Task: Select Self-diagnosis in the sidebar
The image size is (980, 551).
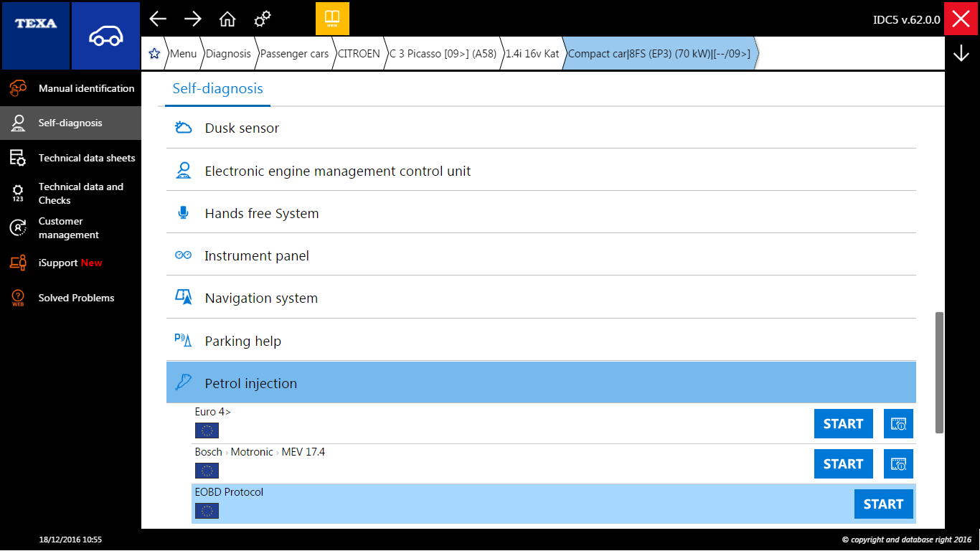Action: (70, 123)
